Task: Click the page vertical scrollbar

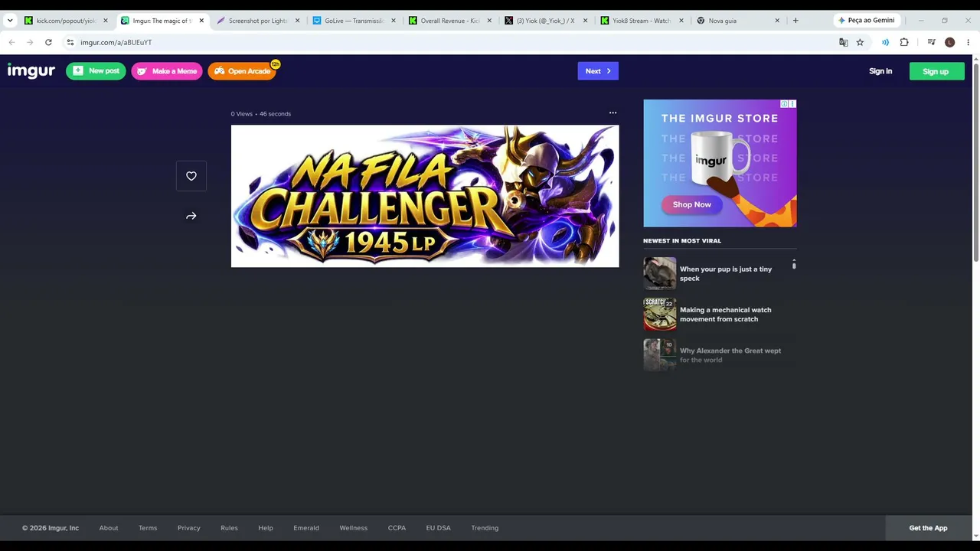Action: coord(975,161)
